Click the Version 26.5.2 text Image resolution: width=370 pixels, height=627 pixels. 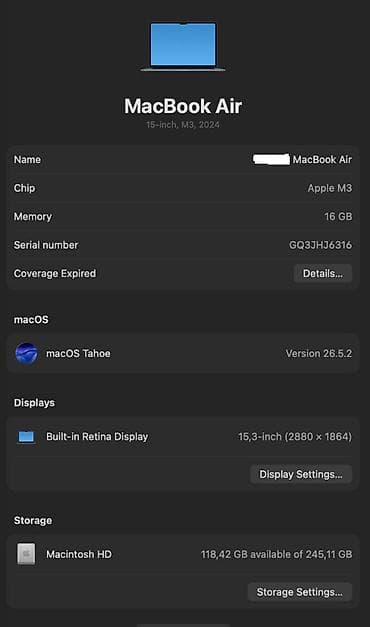(x=319, y=353)
